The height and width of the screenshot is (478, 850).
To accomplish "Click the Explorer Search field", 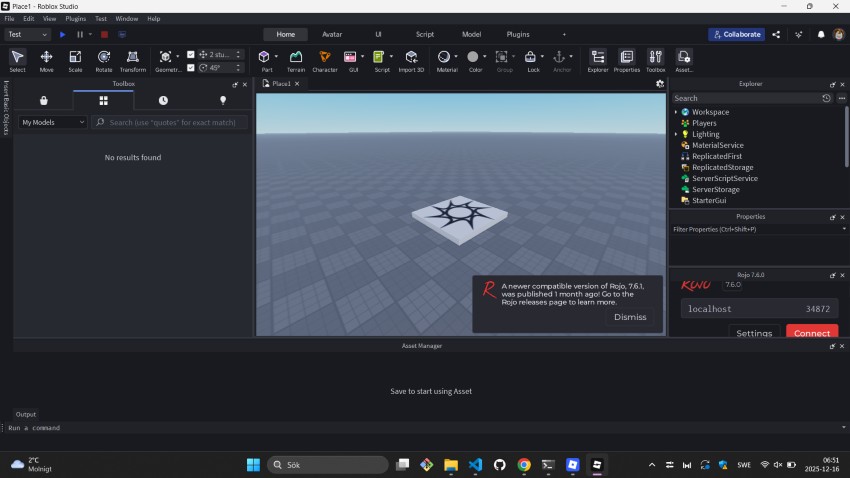I will 746,98.
